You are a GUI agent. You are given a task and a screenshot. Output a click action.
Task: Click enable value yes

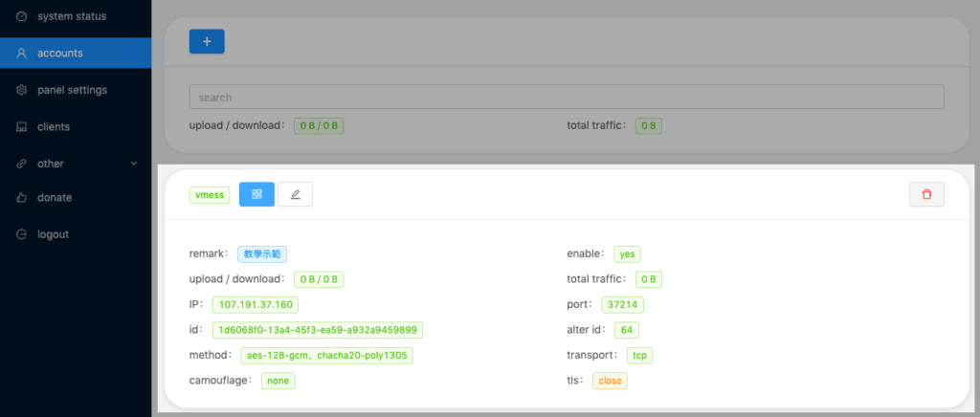point(627,254)
